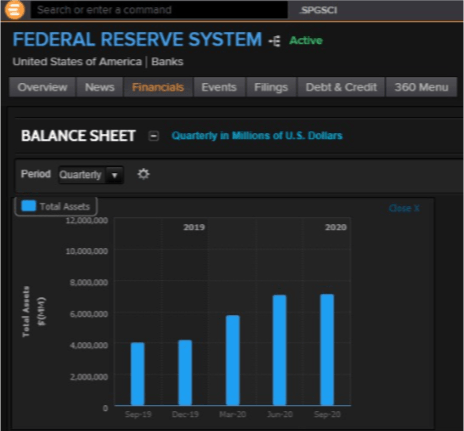Open the Debt & Credit tab

[341, 87]
